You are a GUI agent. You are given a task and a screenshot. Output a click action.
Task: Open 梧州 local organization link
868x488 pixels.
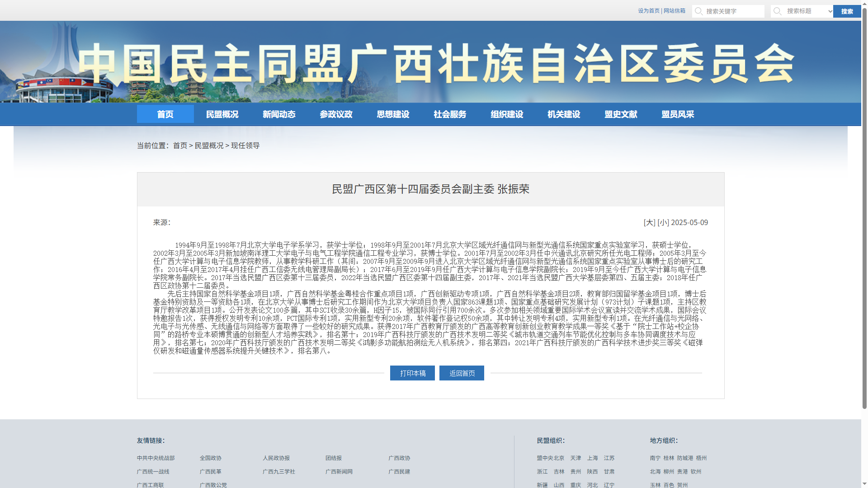click(702, 458)
